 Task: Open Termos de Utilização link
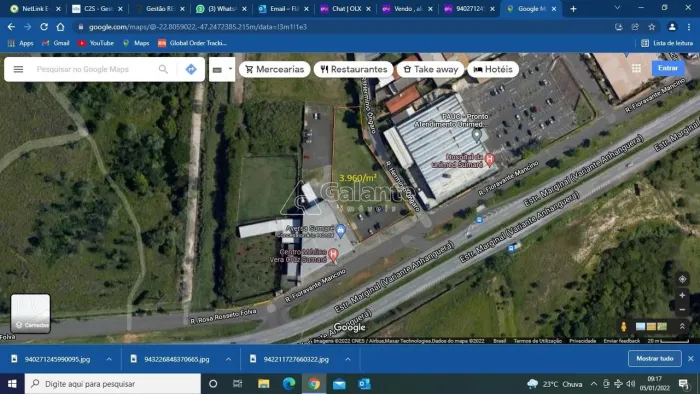538,340
